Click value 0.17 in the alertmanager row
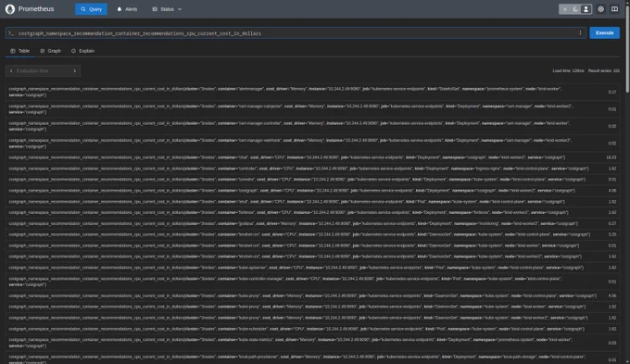 pyautogui.click(x=611, y=92)
